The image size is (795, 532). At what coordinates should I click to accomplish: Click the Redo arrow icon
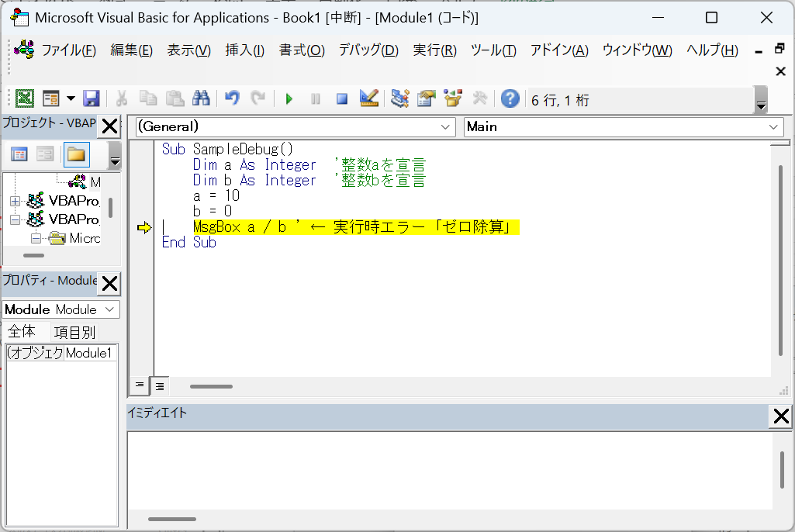click(x=258, y=98)
